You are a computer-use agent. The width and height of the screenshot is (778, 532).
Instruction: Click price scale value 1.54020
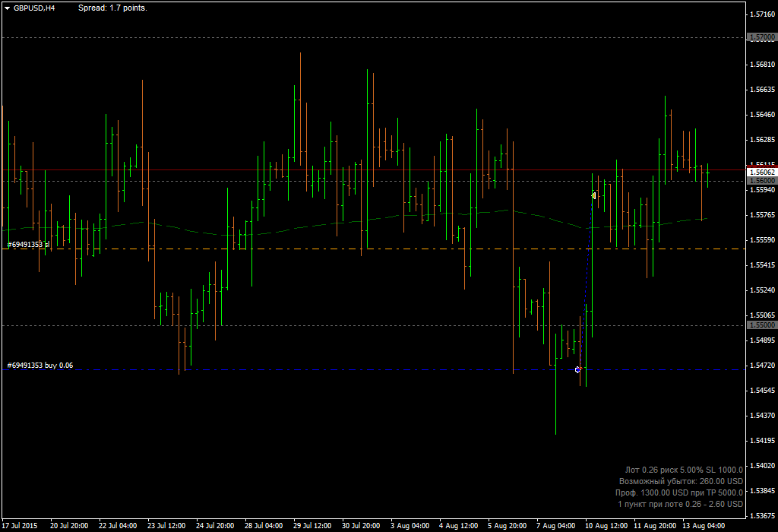pyautogui.click(x=762, y=465)
